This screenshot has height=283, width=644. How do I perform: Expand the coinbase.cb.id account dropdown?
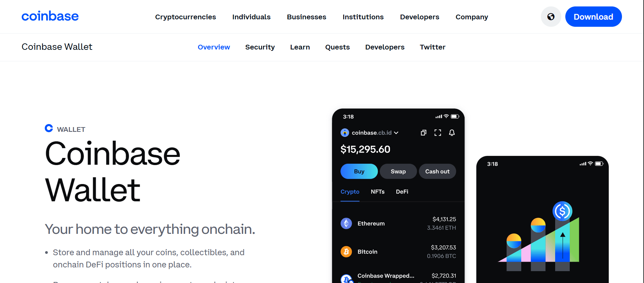(x=396, y=133)
